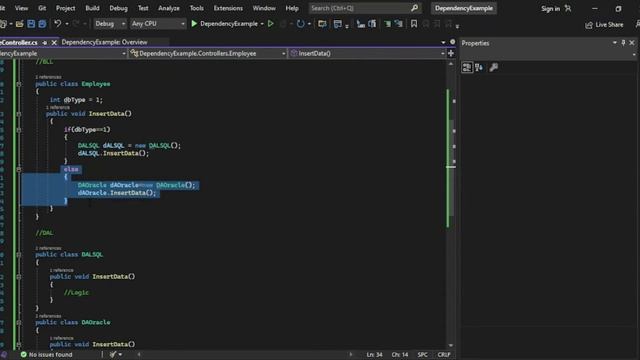Click the CRLF line ending indicator
This screenshot has height=360, width=640.
click(444, 355)
